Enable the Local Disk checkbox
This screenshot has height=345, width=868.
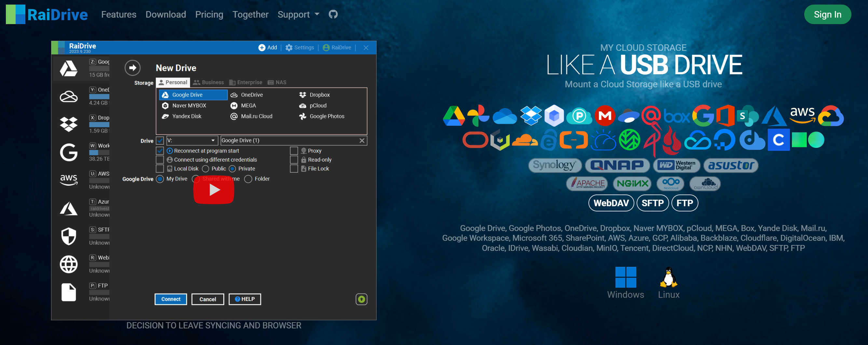160,168
